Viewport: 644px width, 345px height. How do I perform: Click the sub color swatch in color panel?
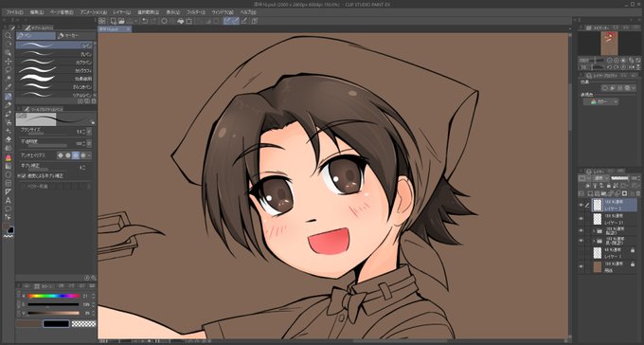click(56, 324)
